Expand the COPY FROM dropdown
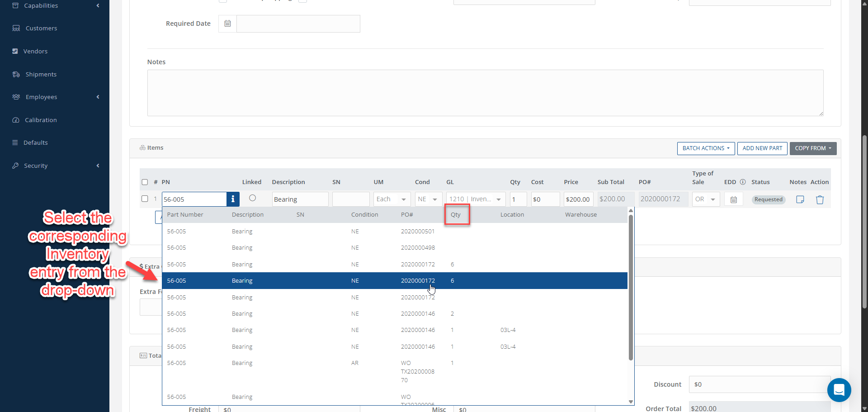 pos(812,148)
